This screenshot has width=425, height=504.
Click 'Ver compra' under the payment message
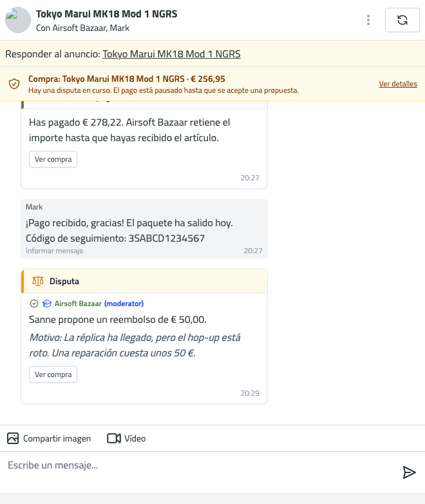pyautogui.click(x=53, y=159)
